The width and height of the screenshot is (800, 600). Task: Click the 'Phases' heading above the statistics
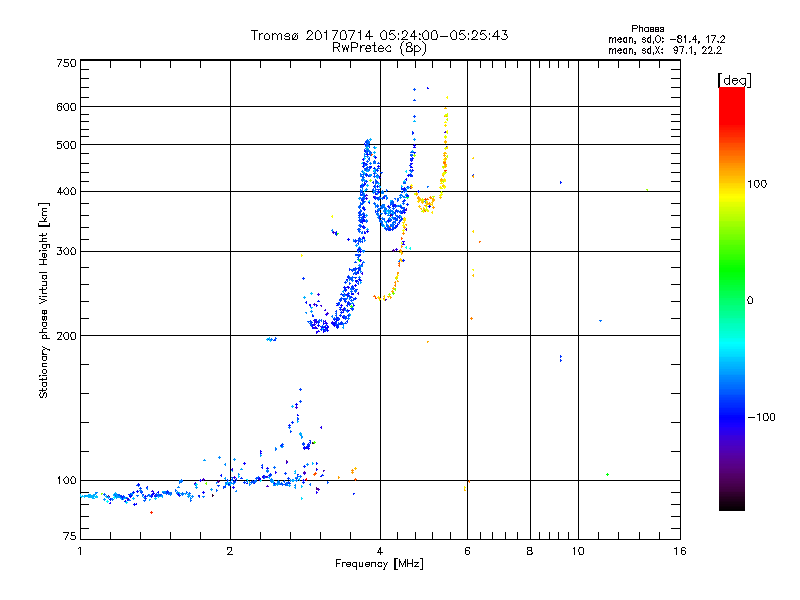(x=647, y=29)
